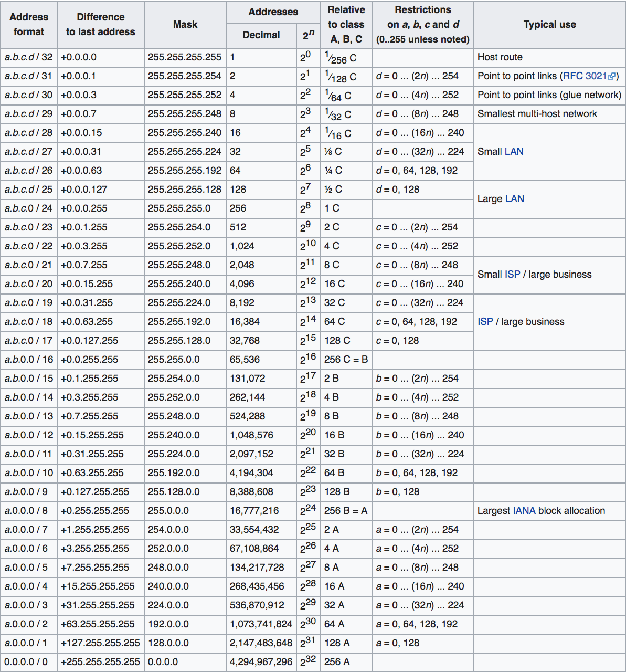Select mask 255.255.255.192
The width and height of the screenshot is (626, 672).
pyautogui.click(x=185, y=171)
